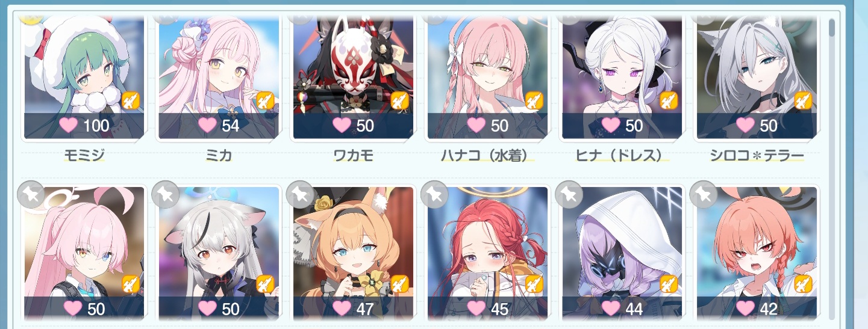
Task: Click the heart bond icon showing 54
Action: click(207, 126)
